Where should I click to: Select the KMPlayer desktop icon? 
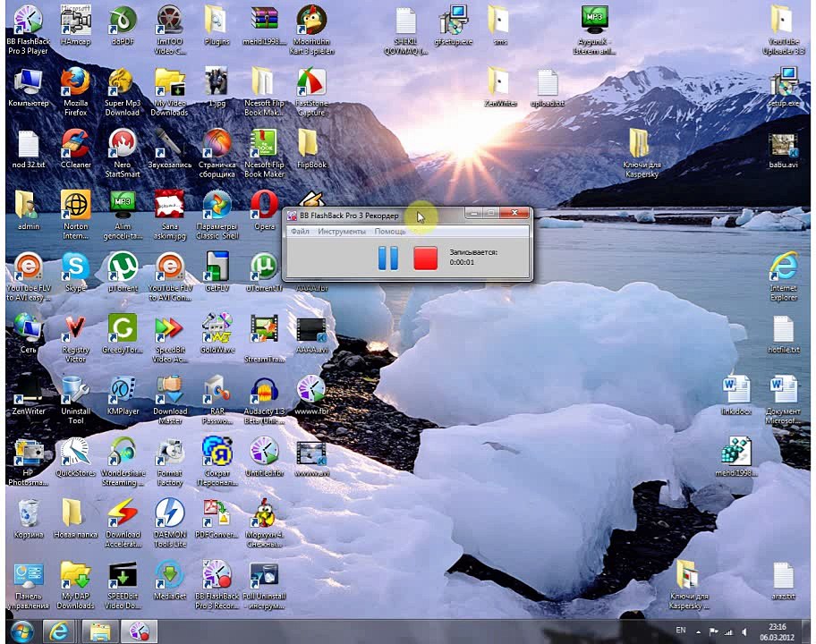pos(123,395)
